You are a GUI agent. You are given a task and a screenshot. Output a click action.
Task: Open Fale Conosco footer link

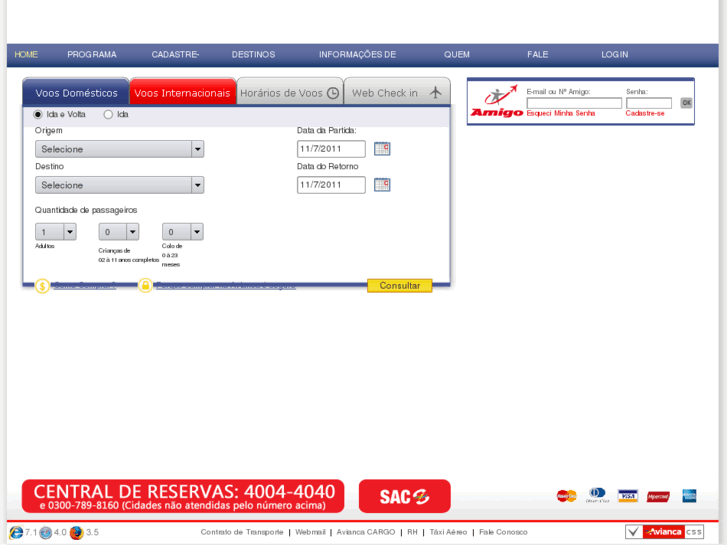503,532
